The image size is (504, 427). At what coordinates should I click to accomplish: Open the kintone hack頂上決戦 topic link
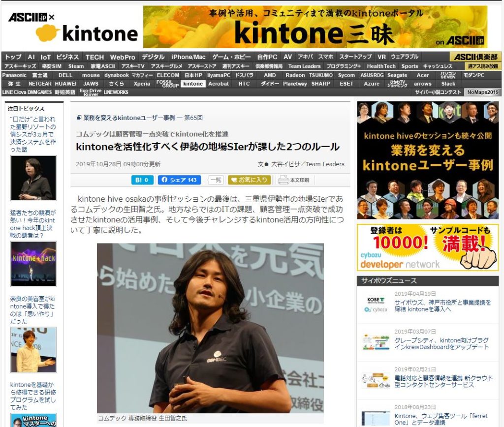[x=33, y=224]
